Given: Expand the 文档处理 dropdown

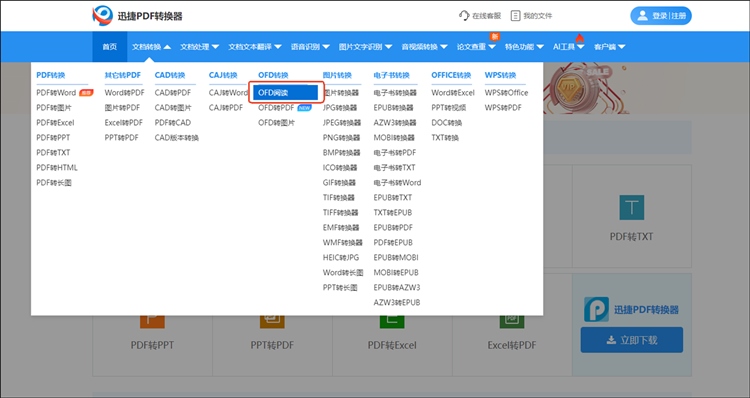Looking at the screenshot, I should pos(199,47).
